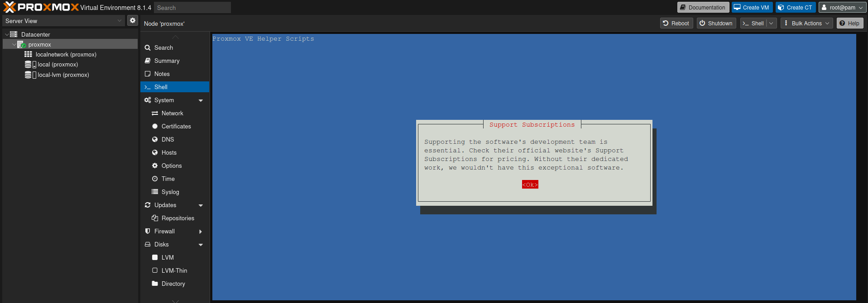The width and height of the screenshot is (868, 303).
Task: Open the Time menu item
Action: click(x=175, y=179)
